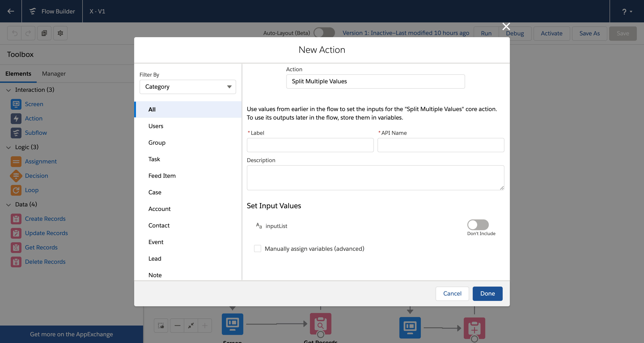Viewport: 644px width, 343px height.
Task: Select the Delete Records icon
Action: [16, 262]
